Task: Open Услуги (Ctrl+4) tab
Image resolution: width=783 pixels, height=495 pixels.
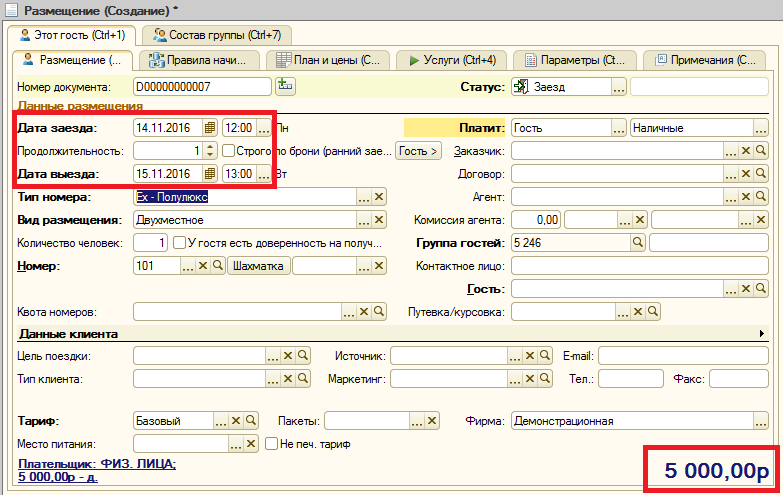Action: click(x=451, y=60)
